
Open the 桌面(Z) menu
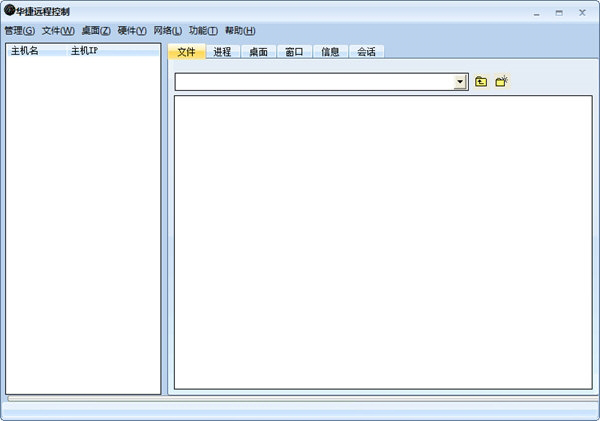tap(96, 31)
